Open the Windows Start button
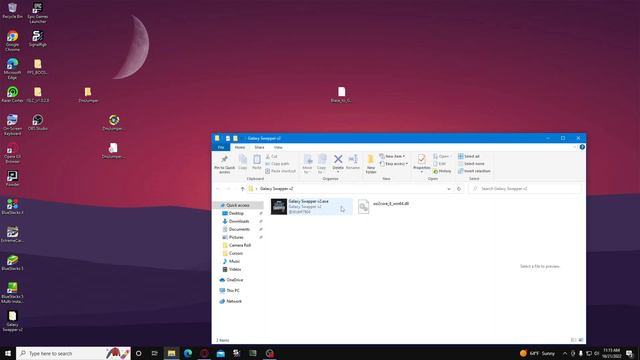 coord(8,353)
